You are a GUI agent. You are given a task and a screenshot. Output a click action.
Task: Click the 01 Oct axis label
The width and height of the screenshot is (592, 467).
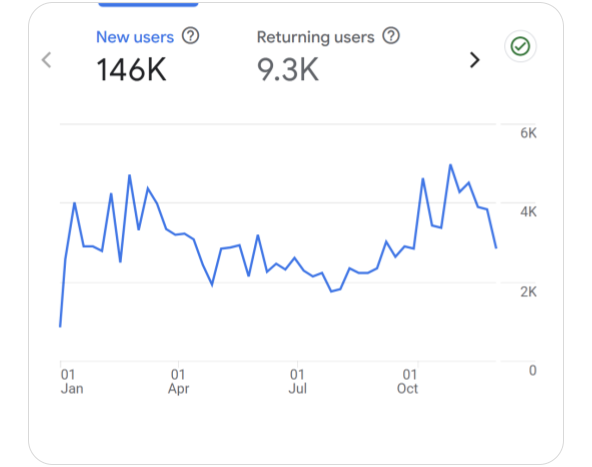tap(407, 381)
